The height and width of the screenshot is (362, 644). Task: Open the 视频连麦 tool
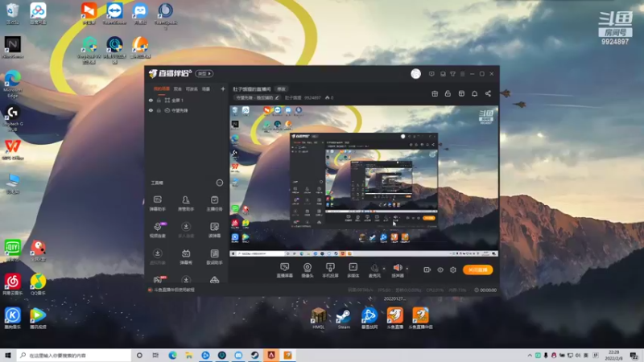(x=157, y=230)
